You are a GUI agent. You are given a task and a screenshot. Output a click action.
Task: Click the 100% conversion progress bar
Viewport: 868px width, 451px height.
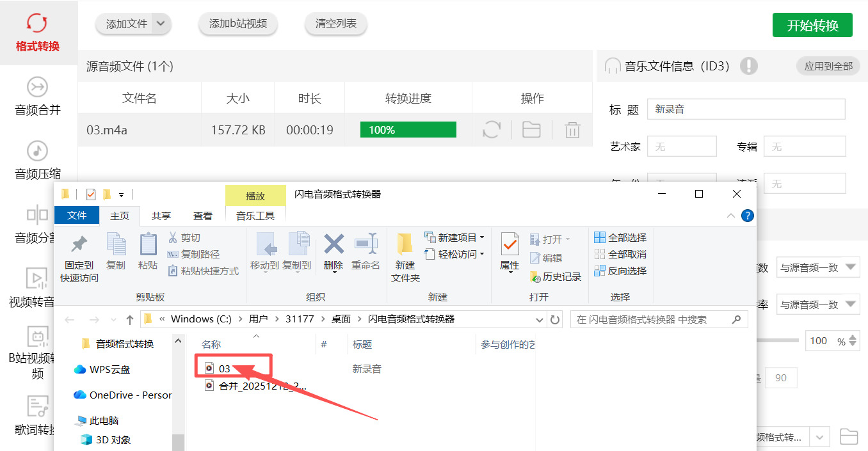(x=408, y=130)
